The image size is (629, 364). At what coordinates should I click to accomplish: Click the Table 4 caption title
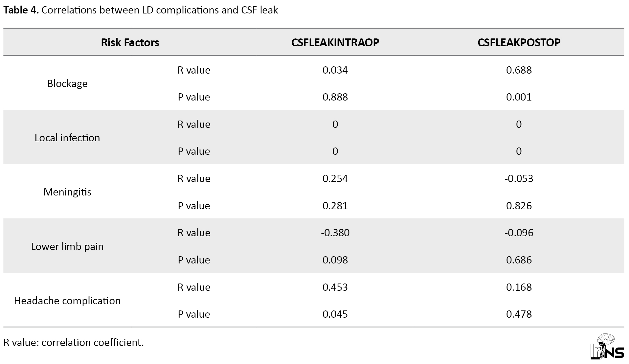click(141, 10)
